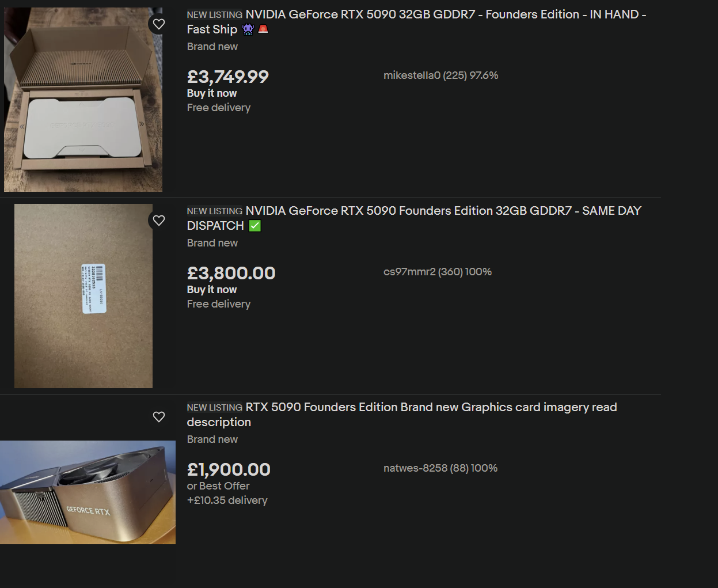Click the £3,749.99 price
The height and width of the screenshot is (588, 718).
tap(227, 77)
